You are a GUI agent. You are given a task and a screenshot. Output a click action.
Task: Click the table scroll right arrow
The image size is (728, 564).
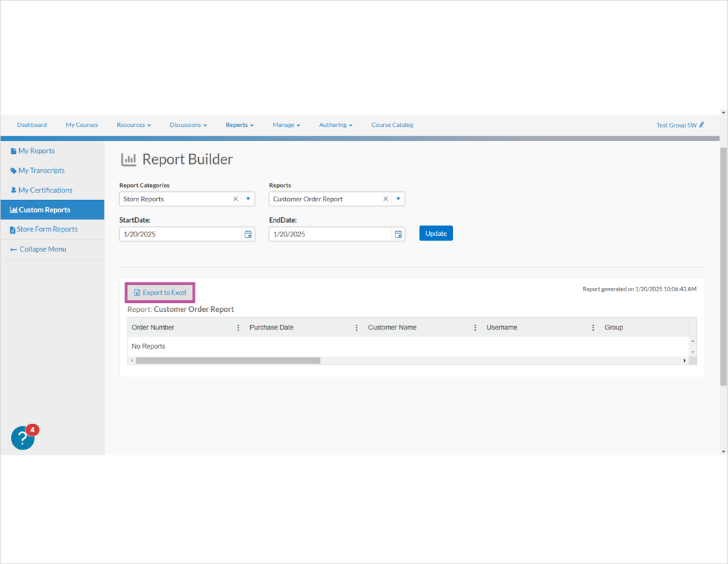coord(684,360)
